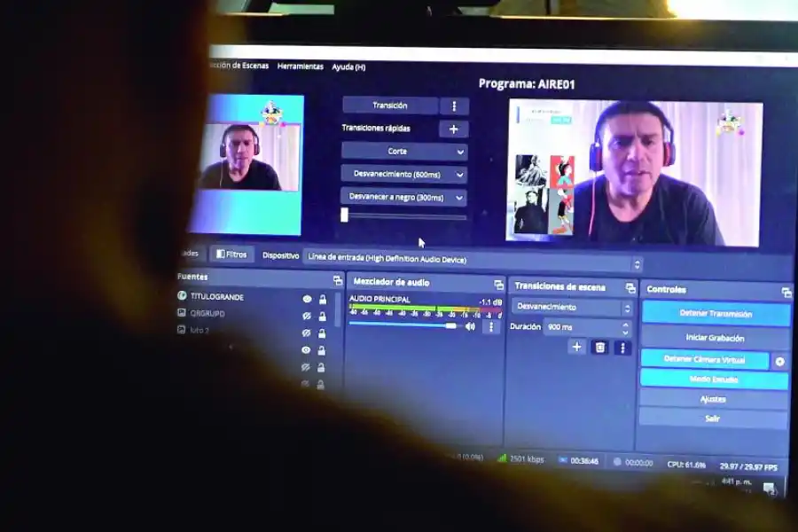Image resolution: width=798 pixels, height=532 pixels.
Task: Expand the Corte quick transition dropdown
Action: (x=404, y=152)
